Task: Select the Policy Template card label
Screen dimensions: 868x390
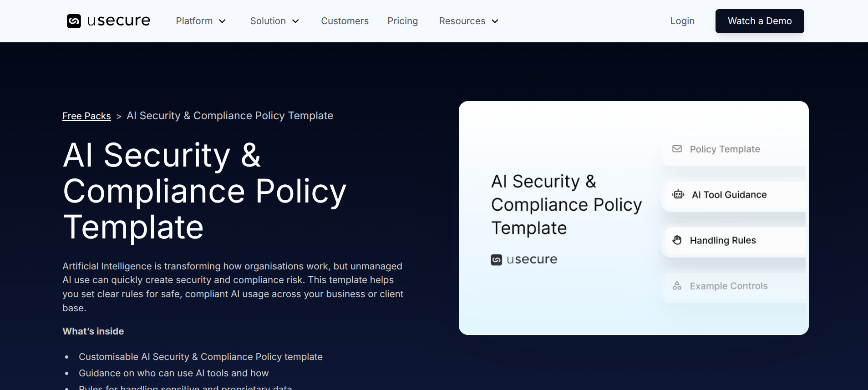Action: tap(725, 149)
